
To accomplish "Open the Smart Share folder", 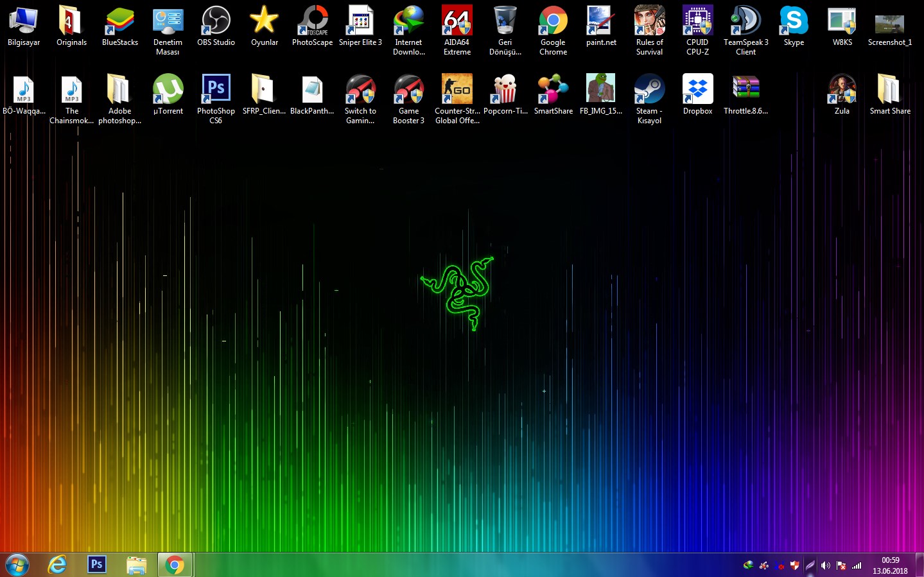I will [890, 95].
